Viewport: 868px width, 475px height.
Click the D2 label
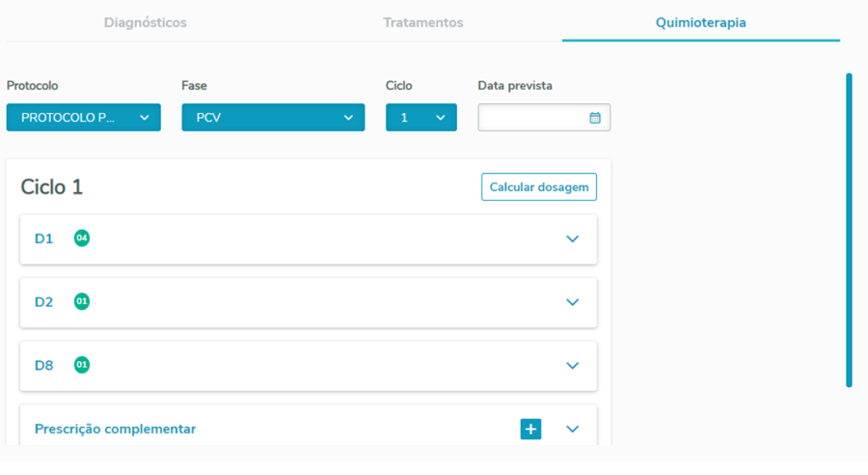pyautogui.click(x=43, y=302)
